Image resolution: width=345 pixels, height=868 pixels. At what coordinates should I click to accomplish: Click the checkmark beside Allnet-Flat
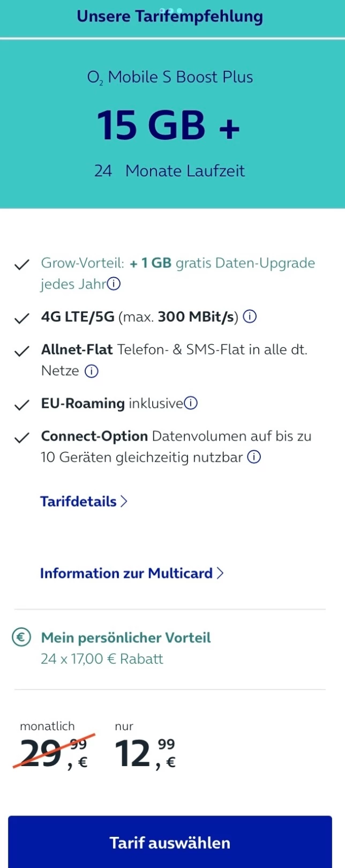21,352
